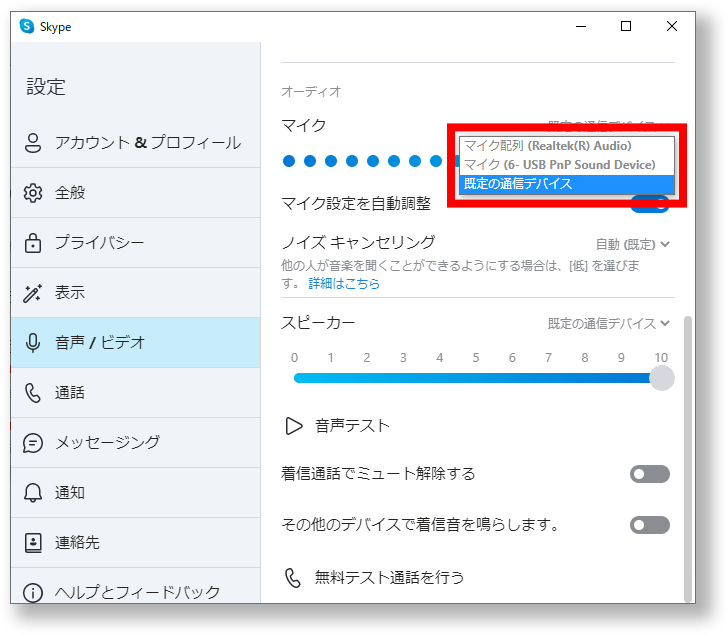This screenshot has height=635, width=728.
Task: Maximize the Skype window
Action: [x=626, y=26]
